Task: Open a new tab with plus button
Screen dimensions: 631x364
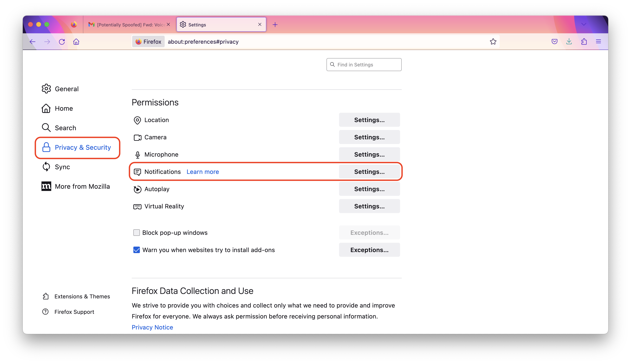Action: click(275, 25)
